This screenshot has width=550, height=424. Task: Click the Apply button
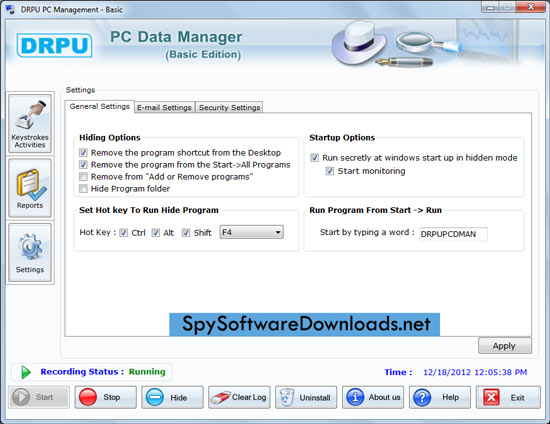tap(504, 346)
